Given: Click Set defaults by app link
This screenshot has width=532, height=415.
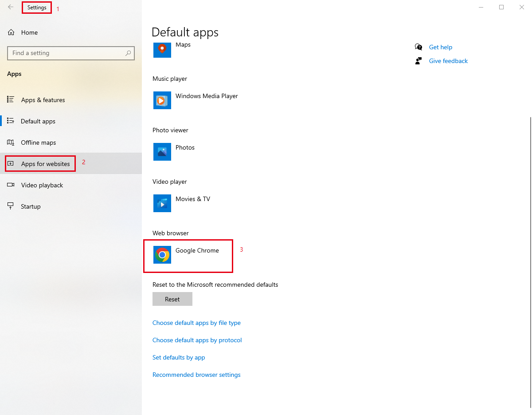Looking at the screenshot, I should [179, 357].
